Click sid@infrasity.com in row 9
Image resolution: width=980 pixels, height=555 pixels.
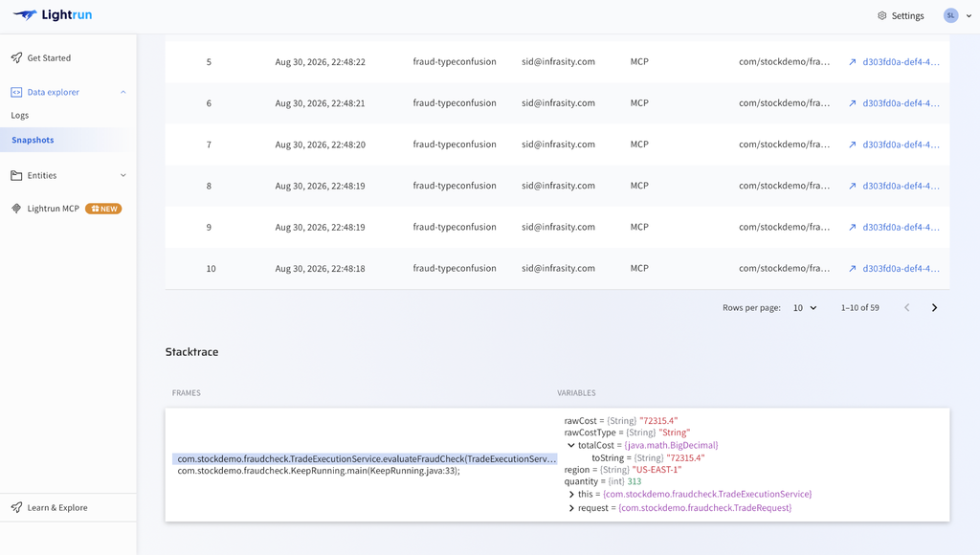tap(558, 227)
